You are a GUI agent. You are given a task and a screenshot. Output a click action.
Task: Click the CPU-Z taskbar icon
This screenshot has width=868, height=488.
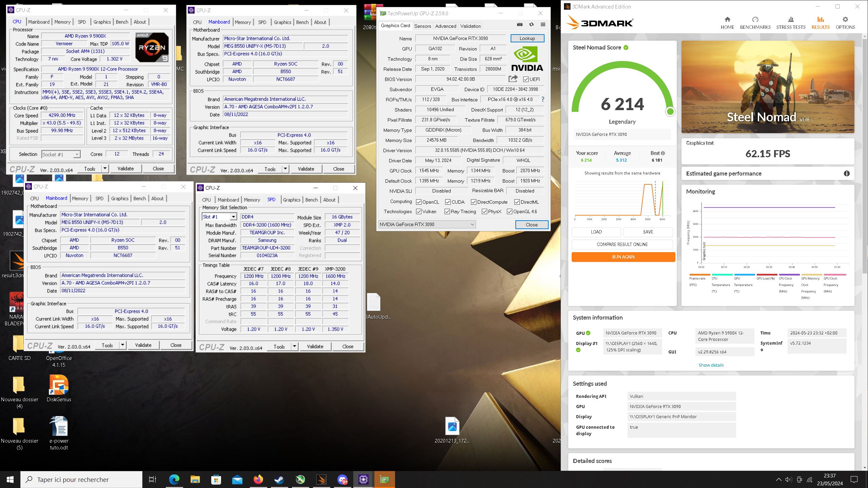tap(363, 480)
